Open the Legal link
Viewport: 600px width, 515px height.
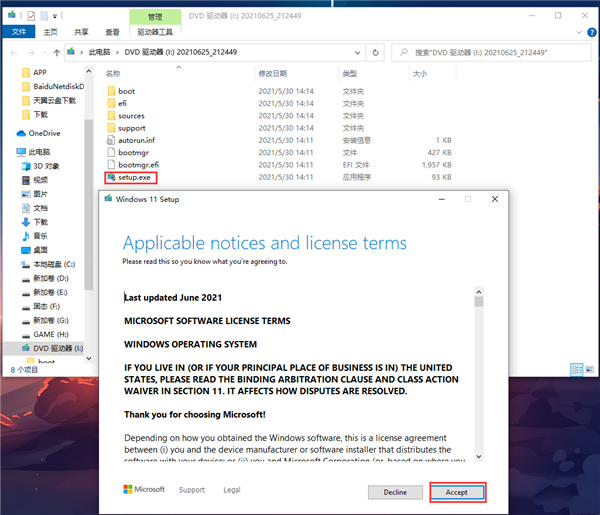[231, 490]
